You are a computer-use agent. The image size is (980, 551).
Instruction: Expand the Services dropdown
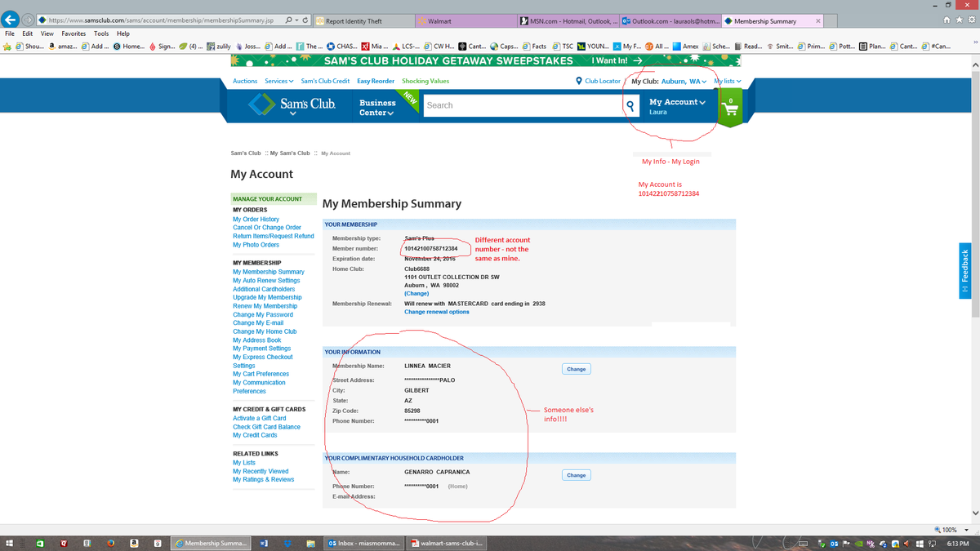click(279, 81)
